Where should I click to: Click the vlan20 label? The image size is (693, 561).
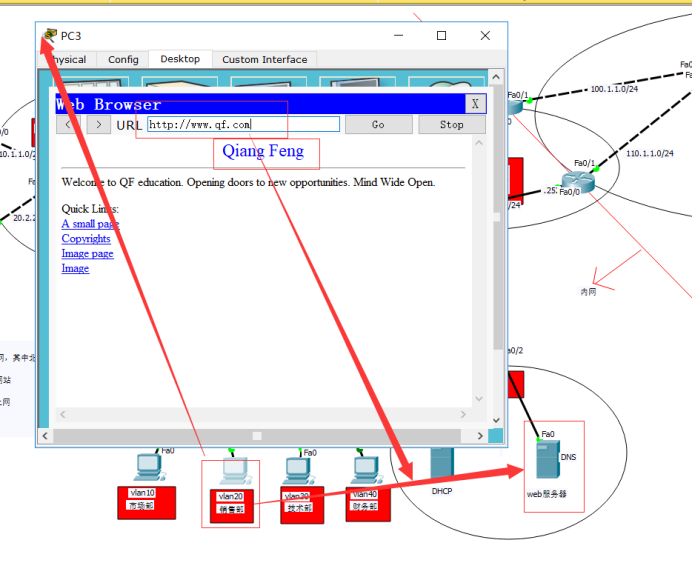pos(231,496)
